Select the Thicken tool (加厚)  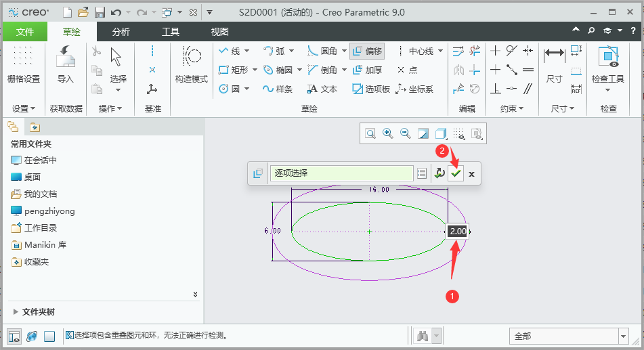point(368,70)
